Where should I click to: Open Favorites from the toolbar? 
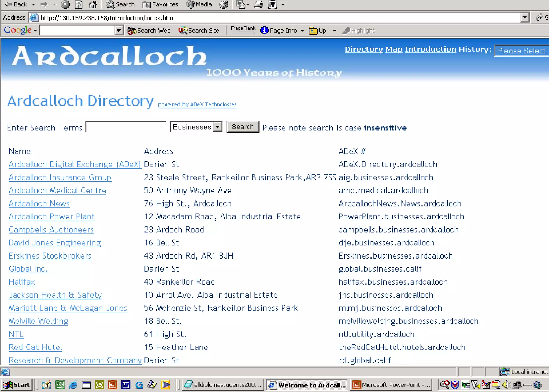pyautogui.click(x=161, y=4)
